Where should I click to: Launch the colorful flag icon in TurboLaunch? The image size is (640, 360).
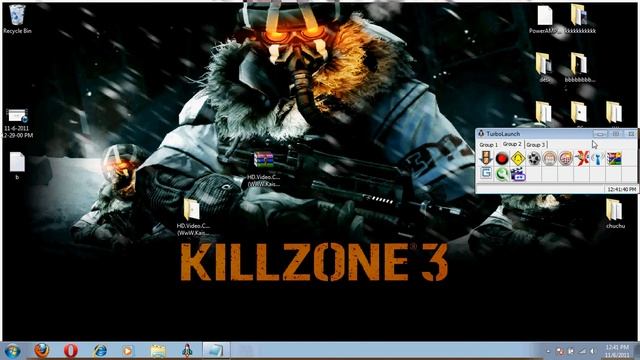point(614,158)
